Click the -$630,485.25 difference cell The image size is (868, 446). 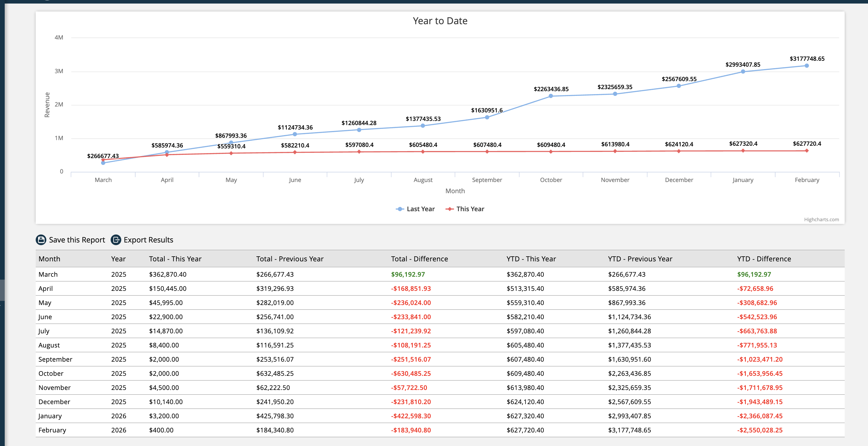411,373
